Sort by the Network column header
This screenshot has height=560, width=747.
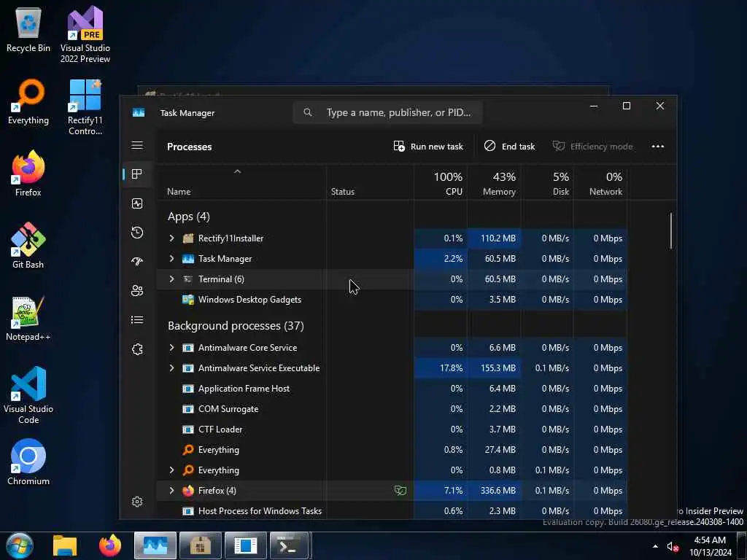point(601,184)
